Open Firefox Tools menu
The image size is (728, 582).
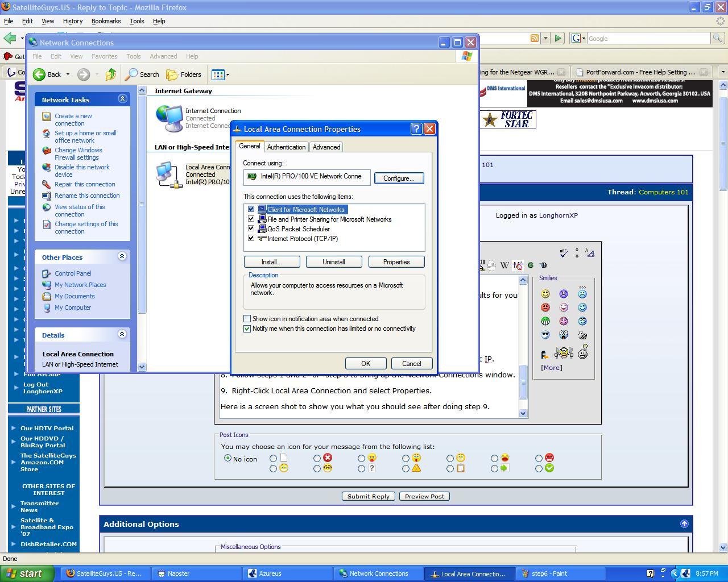pos(137,21)
